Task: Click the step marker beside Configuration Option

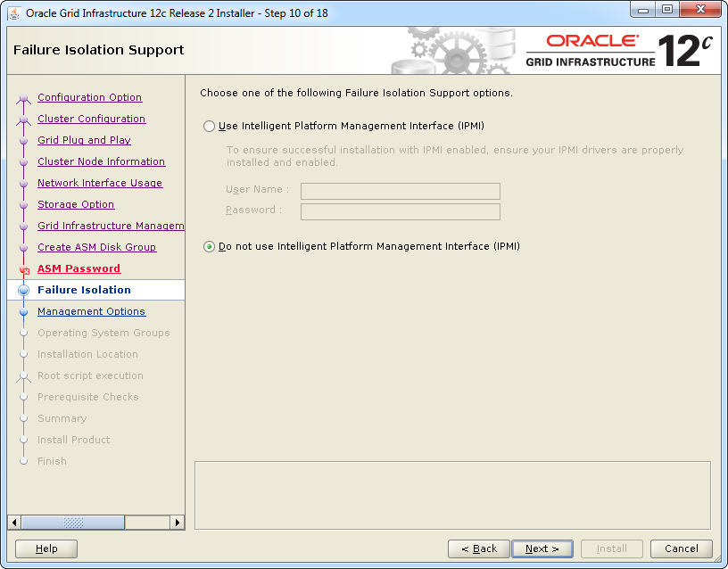Action: [24, 98]
